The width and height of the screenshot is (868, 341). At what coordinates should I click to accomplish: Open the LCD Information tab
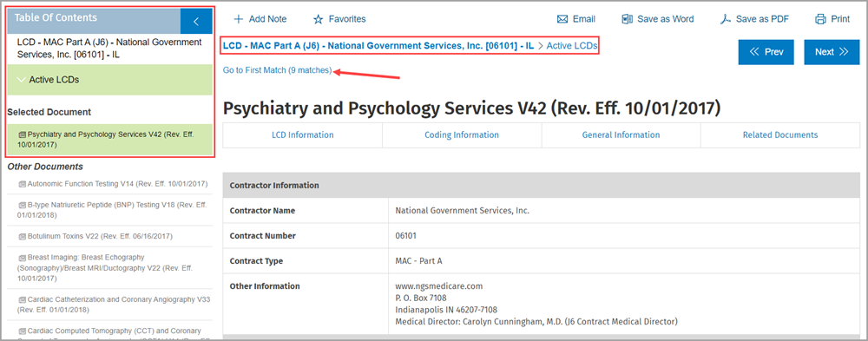click(302, 135)
